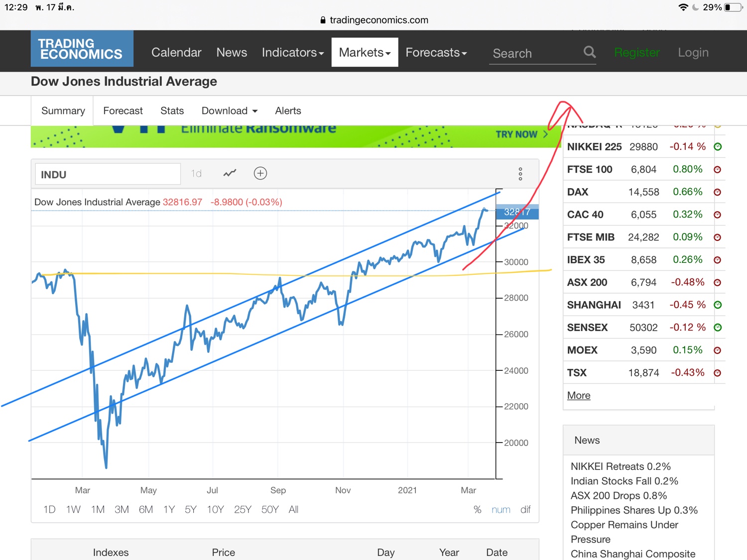Click the NIKKEI 225 index name
Screen dimensions: 747x560
click(594, 147)
